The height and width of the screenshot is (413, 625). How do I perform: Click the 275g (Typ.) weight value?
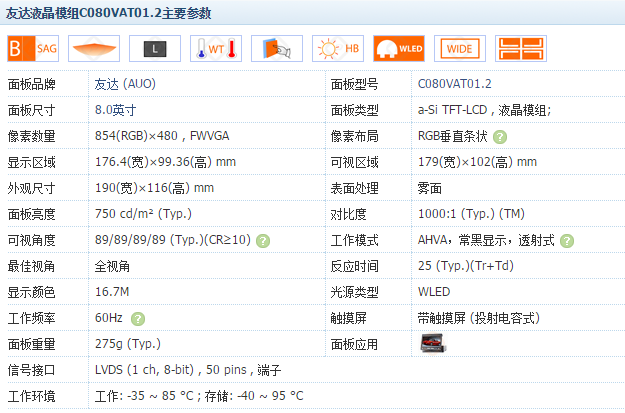pos(128,344)
